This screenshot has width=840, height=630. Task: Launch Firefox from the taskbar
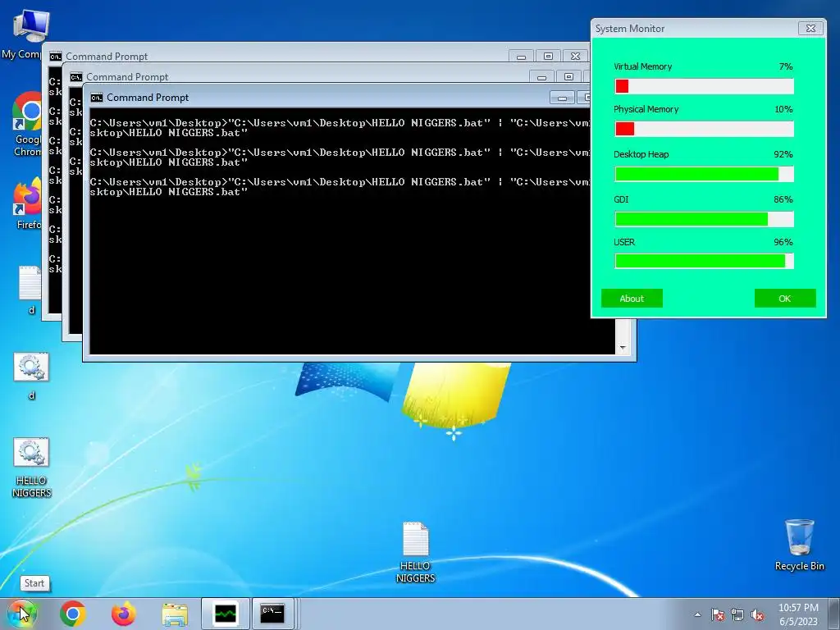[x=123, y=614]
